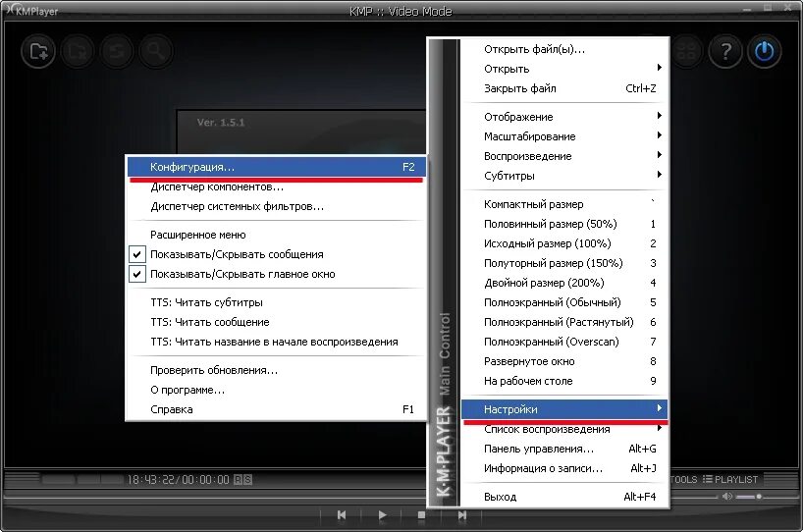Open Информация о записи...

(564, 468)
